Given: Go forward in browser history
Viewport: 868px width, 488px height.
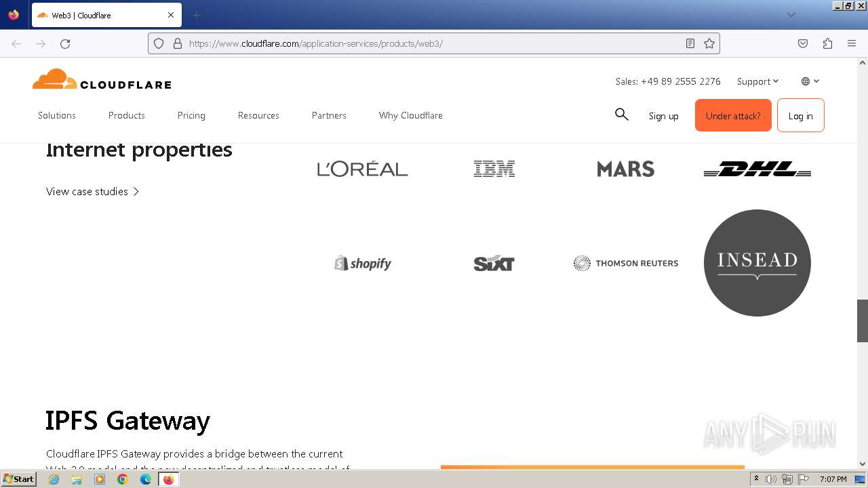Looking at the screenshot, I should pyautogui.click(x=41, y=43).
